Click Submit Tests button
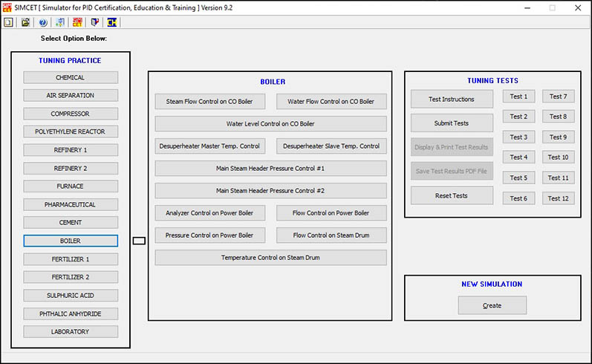 pyautogui.click(x=452, y=123)
